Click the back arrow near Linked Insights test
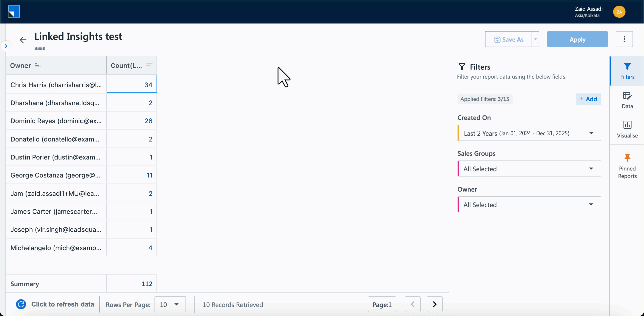This screenshot has width=644, height=316. coord(23,39)
